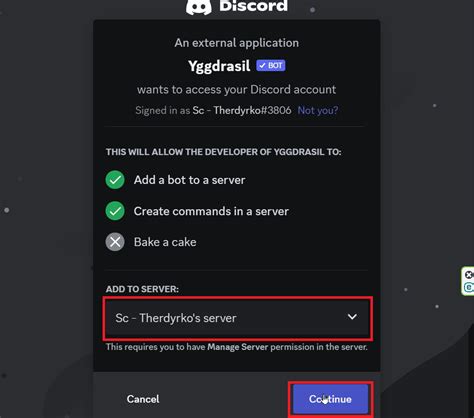Image resolution: width=474 pixels, height=418 pixels.
Task: Click the checkmark inside the BOT badge
Action: tap(262, 66)
